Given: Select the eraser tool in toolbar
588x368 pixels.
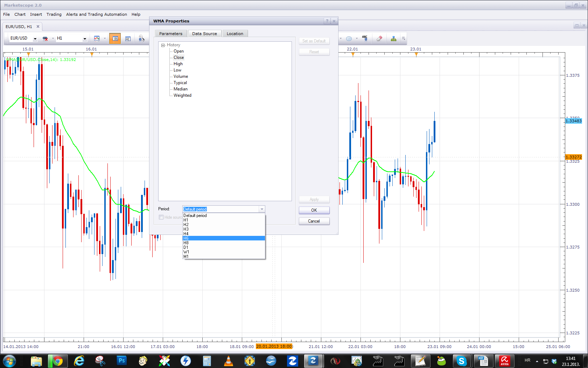Looking at the screenshot, I should coord(379,39).
